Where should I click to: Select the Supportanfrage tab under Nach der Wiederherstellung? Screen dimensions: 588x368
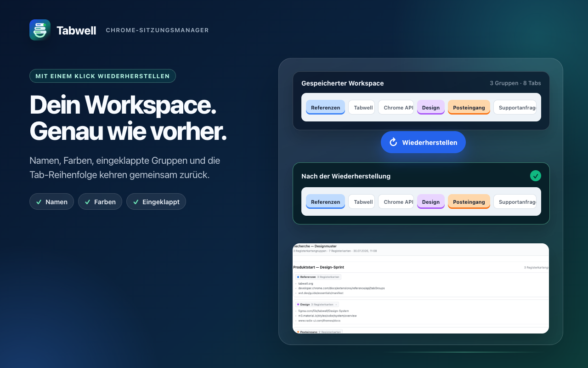click(515, 202)
